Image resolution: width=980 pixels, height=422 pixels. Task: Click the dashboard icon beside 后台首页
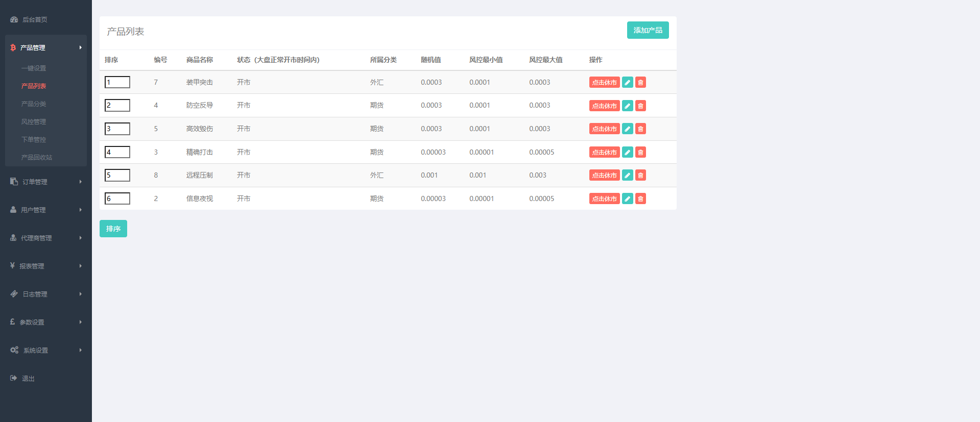point(14,19)
